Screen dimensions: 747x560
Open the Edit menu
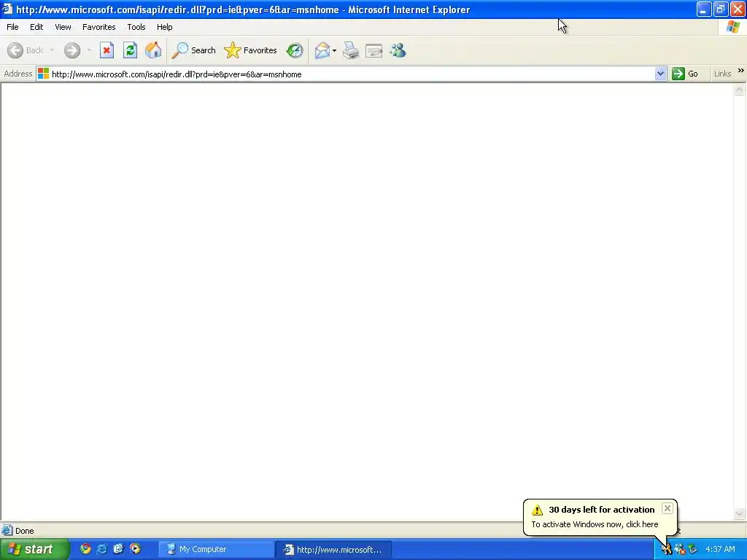coord(36,27)
